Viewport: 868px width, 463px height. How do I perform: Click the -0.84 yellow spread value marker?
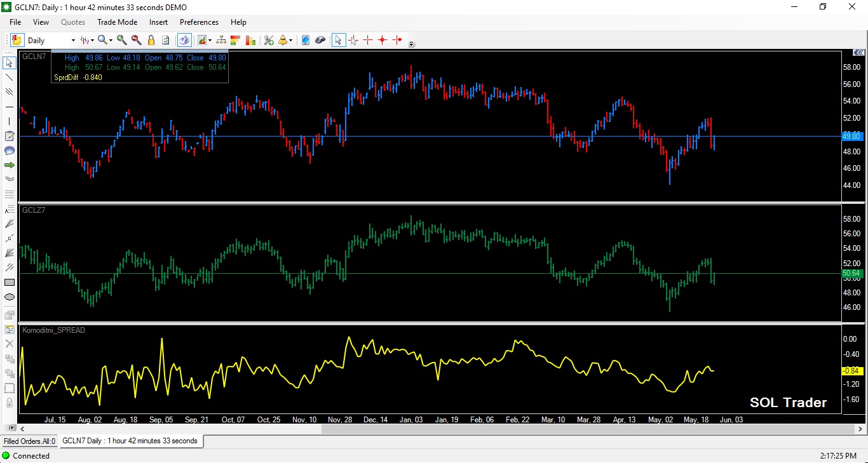851,370
